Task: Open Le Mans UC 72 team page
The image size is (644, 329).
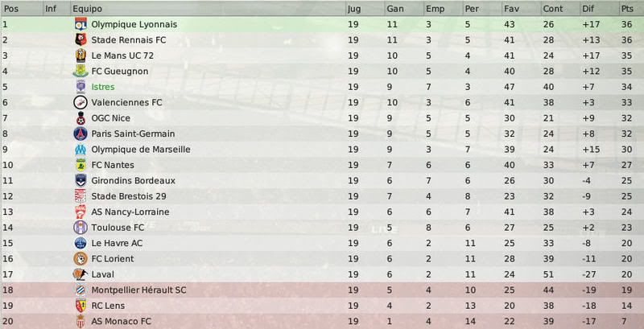Action: coord(122,56)
